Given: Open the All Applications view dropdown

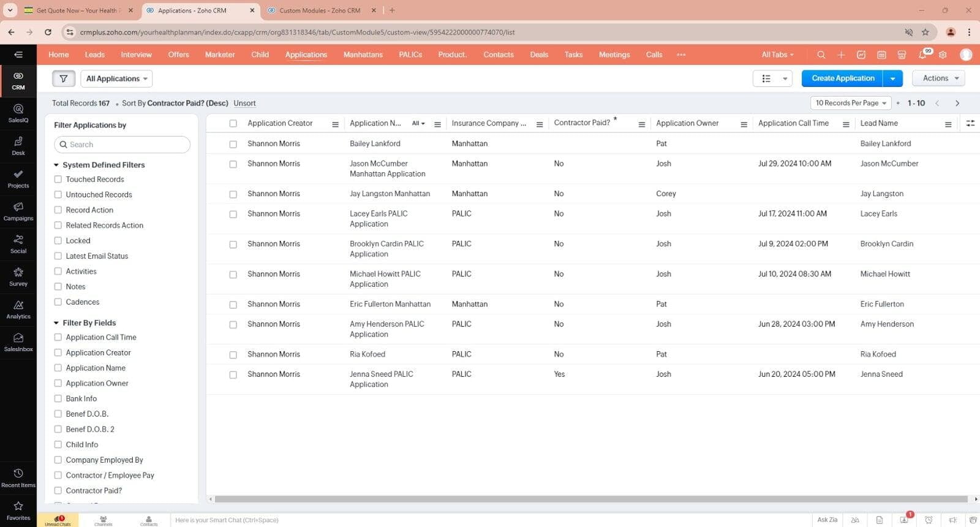Looking at the screenshot, I should [116, 78].
